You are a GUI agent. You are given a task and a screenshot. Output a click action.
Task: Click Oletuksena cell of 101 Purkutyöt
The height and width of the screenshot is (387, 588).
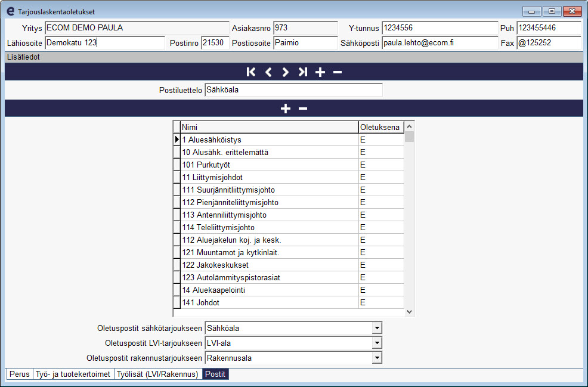click(x=382, y=165)
